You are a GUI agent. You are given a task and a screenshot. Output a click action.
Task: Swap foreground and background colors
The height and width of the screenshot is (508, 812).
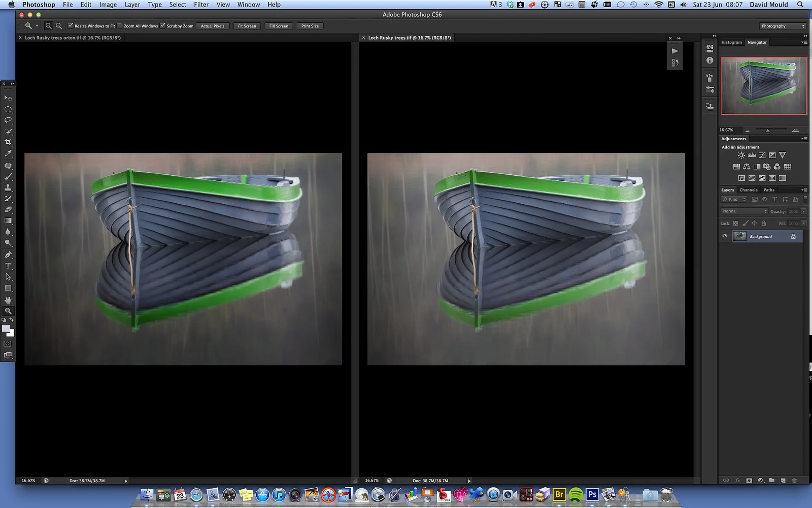pyautogui.click(x=11, y=320)
